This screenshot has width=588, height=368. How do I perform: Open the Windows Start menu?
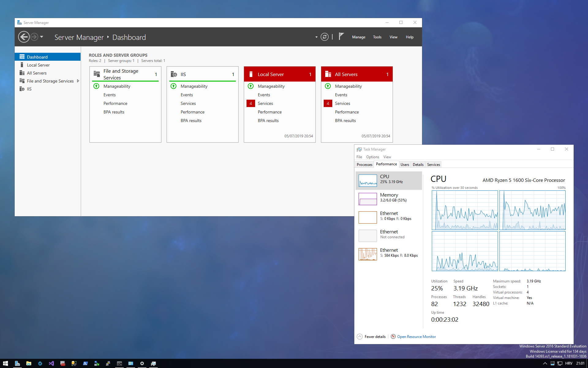6,363
